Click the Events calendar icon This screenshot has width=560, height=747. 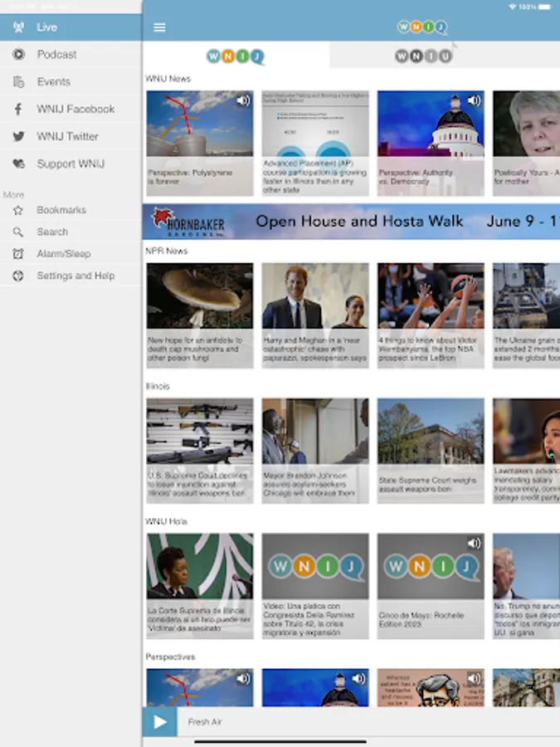click(18, 82)
